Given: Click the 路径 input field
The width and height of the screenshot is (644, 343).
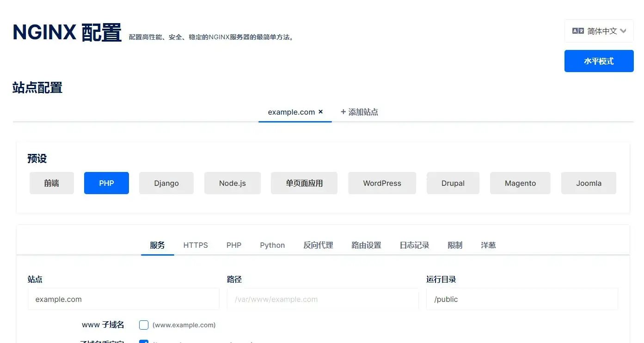Looking at the screenshot, I should point(322,299).
